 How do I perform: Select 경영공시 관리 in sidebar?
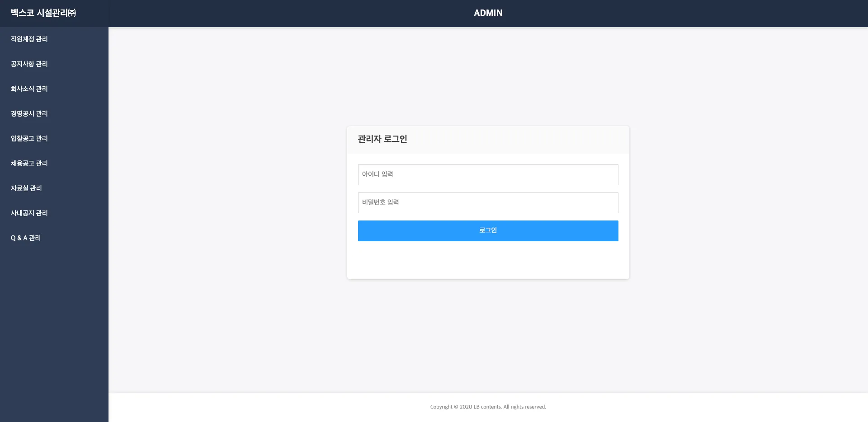(x=29, y=114)
